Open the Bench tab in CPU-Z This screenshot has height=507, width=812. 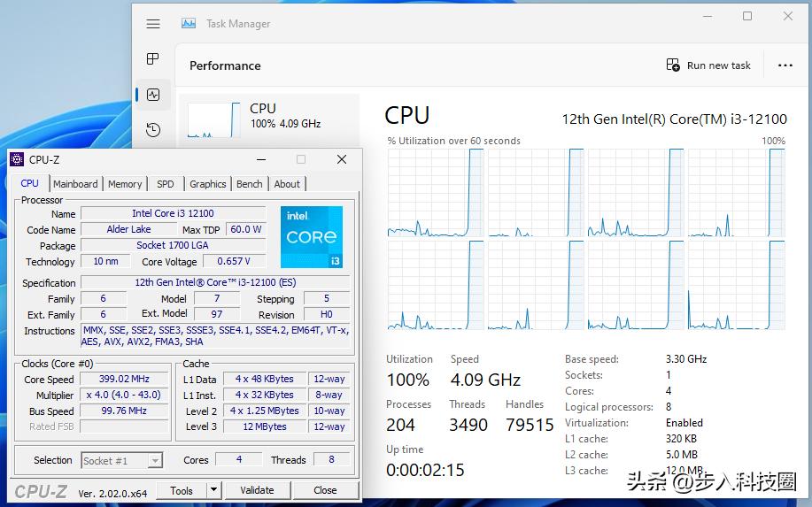coord(249,184)
